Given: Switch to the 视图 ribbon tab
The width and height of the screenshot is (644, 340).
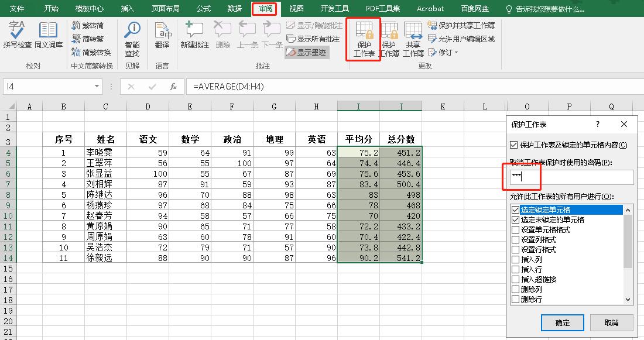Looking at the screenshot, I should pyautogui.click(x=296, y=8).
